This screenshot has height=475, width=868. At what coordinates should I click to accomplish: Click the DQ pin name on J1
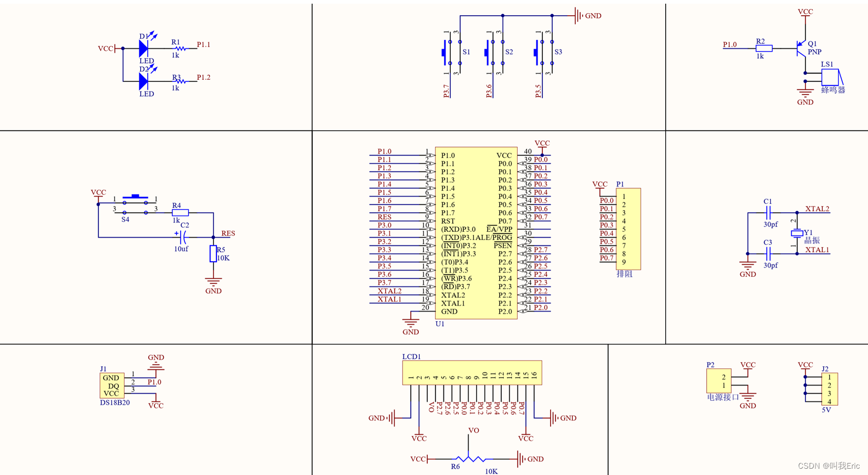113,386
